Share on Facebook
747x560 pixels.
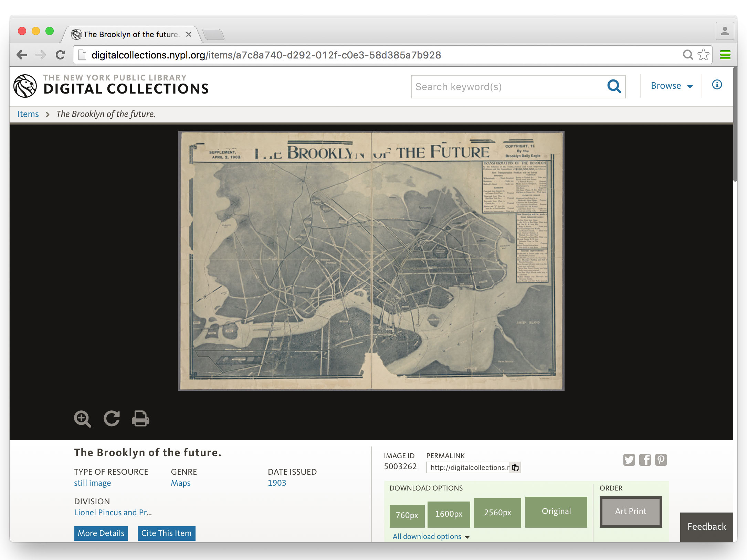coord(645,460)
